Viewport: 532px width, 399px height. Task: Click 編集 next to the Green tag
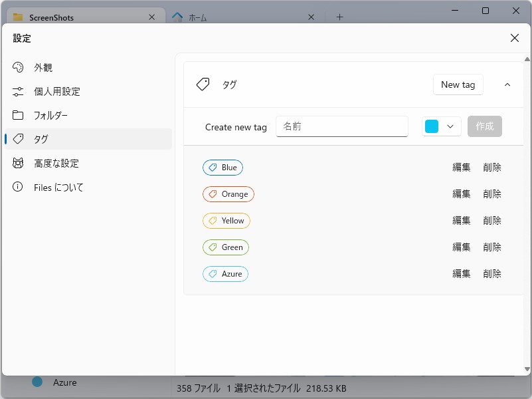point(461,247)
